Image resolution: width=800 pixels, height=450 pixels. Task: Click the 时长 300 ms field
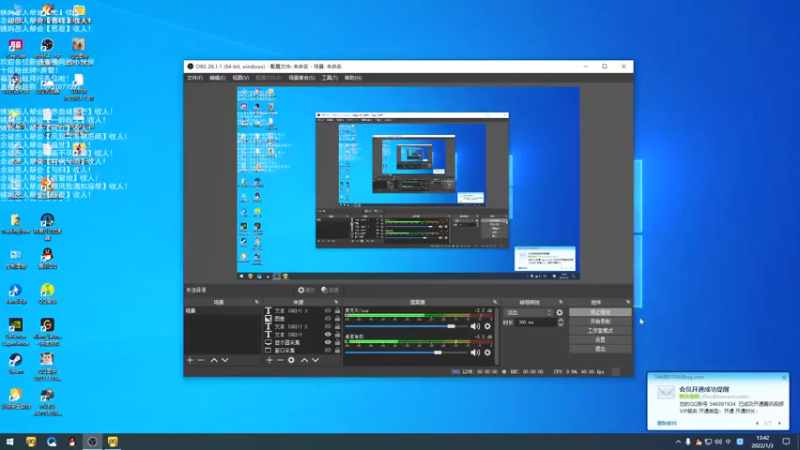coord(536,322)
